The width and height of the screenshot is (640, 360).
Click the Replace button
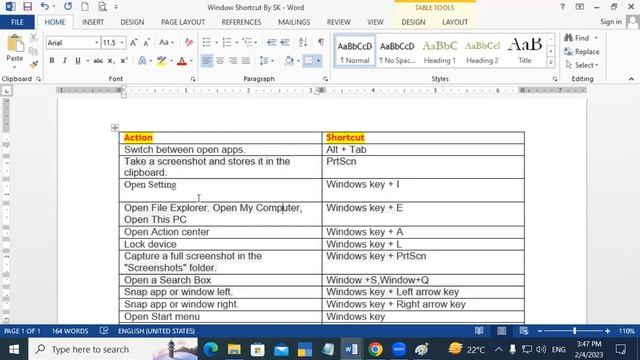pyautogui.click(x=582, y=51)
